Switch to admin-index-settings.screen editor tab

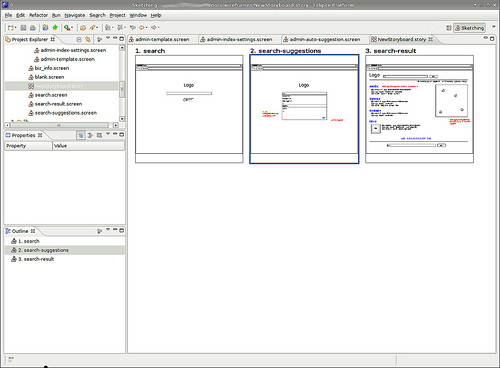point(239,39)
